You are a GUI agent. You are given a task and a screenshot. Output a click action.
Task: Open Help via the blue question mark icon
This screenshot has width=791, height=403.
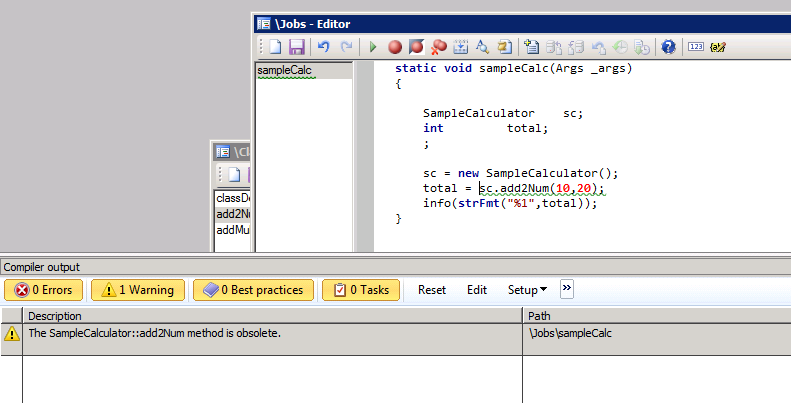668,47
